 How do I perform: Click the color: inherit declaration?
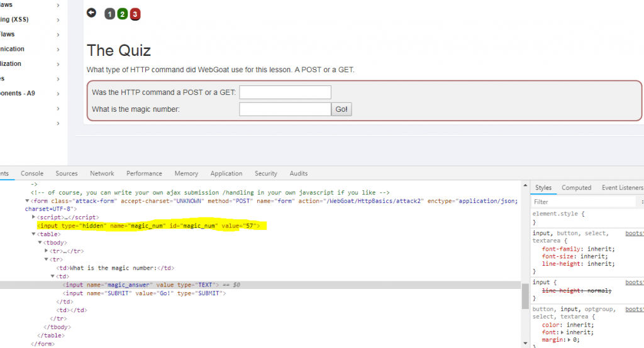click(568, 325)
